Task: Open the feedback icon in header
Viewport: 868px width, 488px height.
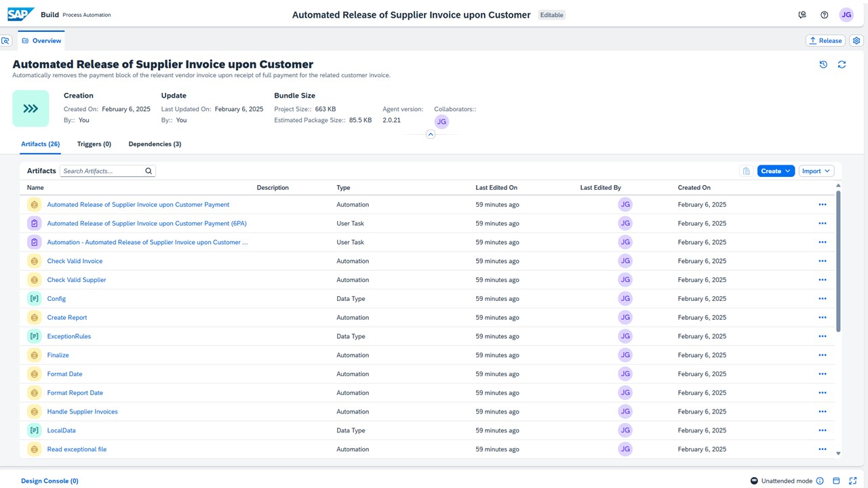Action: coord(802,15)
